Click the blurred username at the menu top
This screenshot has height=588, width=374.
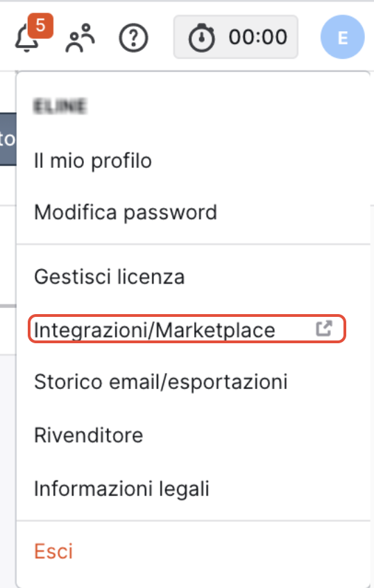[x=60, y=106]
